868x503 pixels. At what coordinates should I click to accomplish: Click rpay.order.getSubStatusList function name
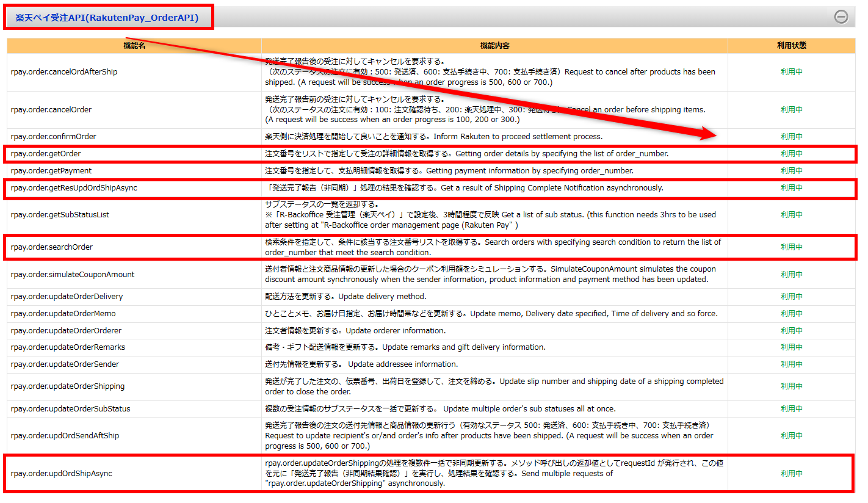tap(60, 215)
